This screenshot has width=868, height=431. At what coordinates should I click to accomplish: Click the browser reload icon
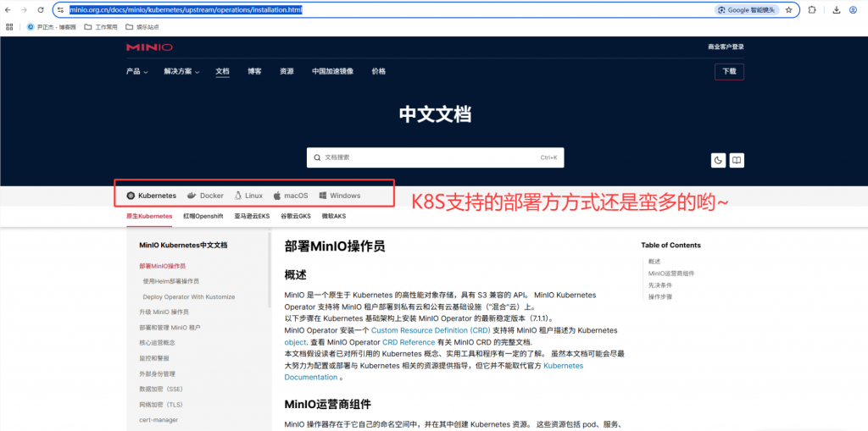tap(41, 10)
